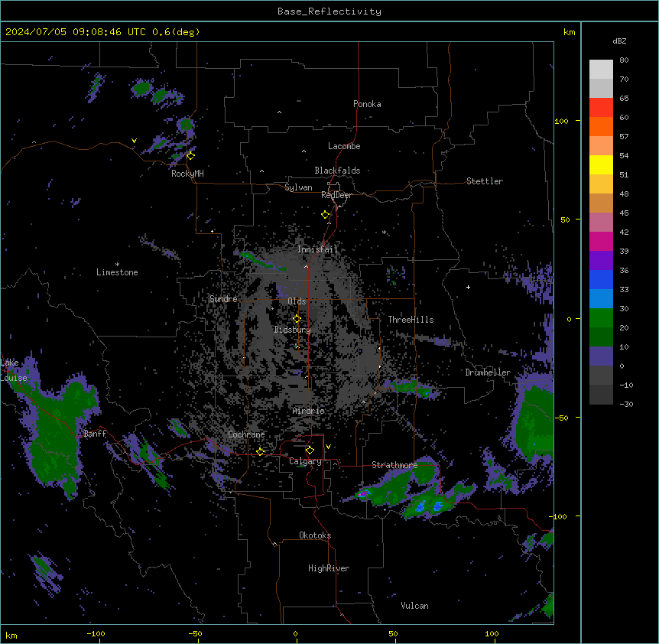Select the Okotoks label
The width and height of the screenshot is (659, 644).
coord(315,535)
